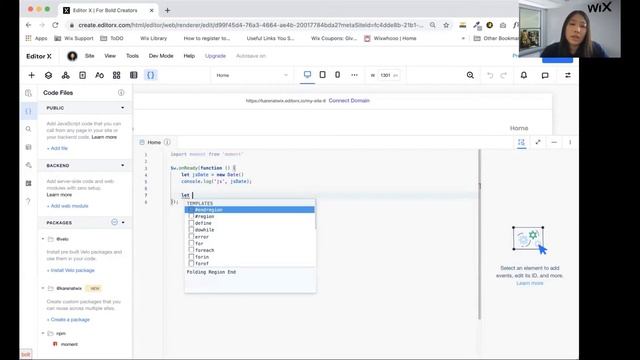640x360 pixels.
Task: Expand the code editor to full screen
Action: (538, 142)
